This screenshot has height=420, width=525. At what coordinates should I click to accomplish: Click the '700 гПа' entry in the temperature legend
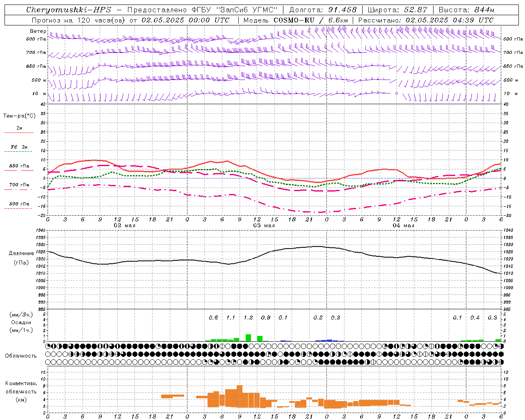click(x=19, y=185)
